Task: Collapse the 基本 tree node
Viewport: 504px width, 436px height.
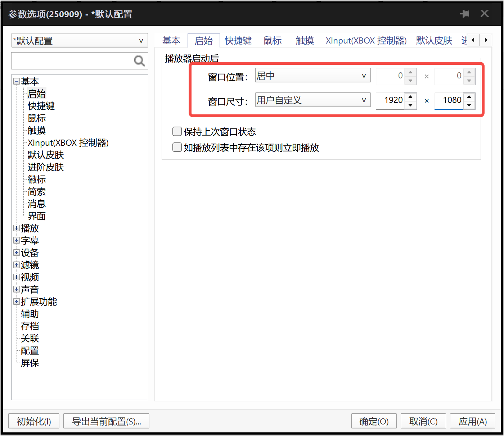Action: 16,81
